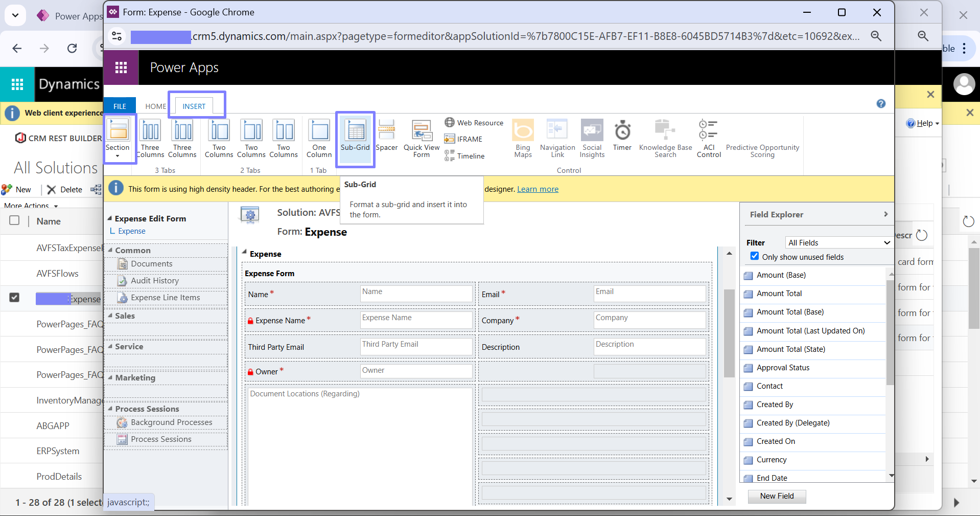This screenshot has width=980, height=516.
Task: Select the Third Party Email field box
Action: click(x=416, y=347)
